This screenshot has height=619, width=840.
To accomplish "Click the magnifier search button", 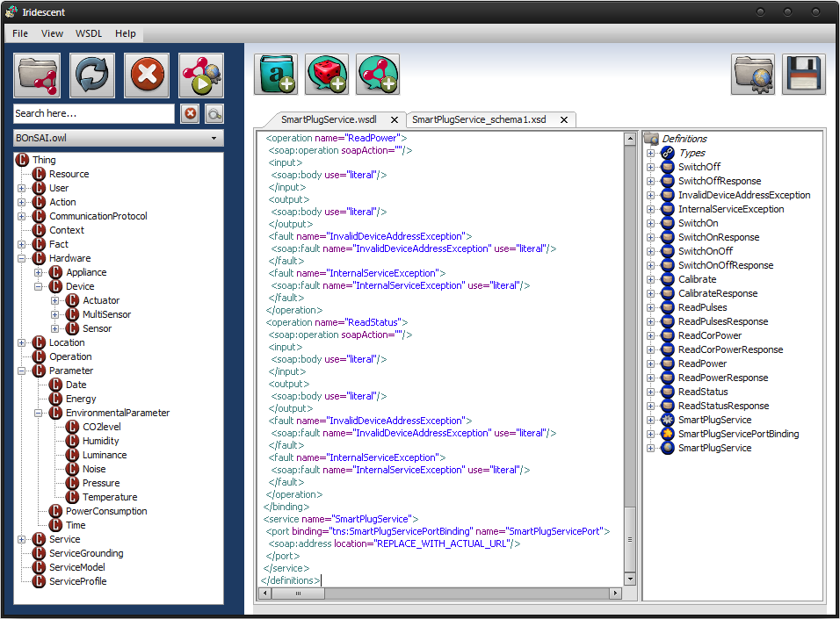I will 214,113.
